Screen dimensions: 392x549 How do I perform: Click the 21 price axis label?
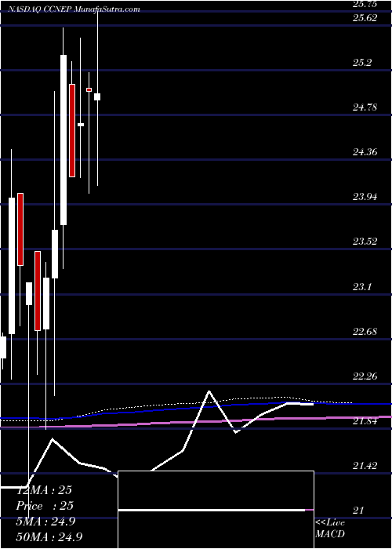pyautogui.click(x=358, y=511)
